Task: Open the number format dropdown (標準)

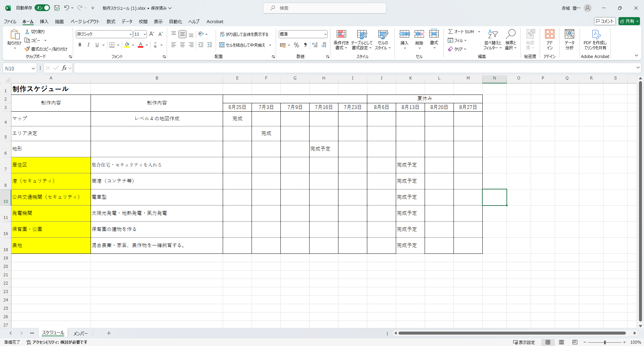Action: click(325, 34)
